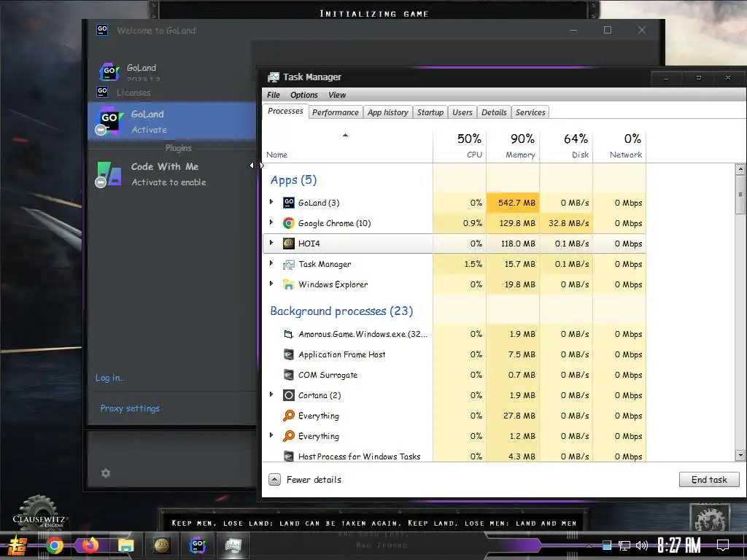
Task: Open GoLand settings gear in Welcome window
Action: click(x=106, y=473)
